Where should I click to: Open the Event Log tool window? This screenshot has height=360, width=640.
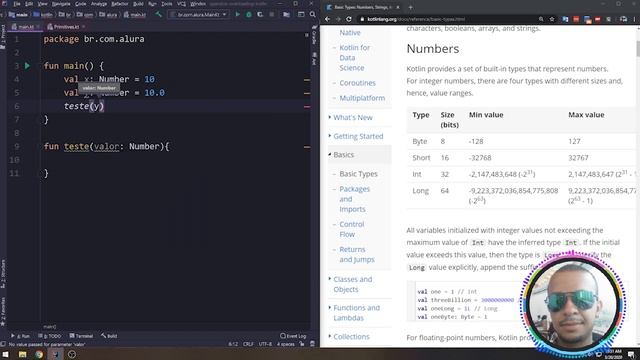coord(293,336)
